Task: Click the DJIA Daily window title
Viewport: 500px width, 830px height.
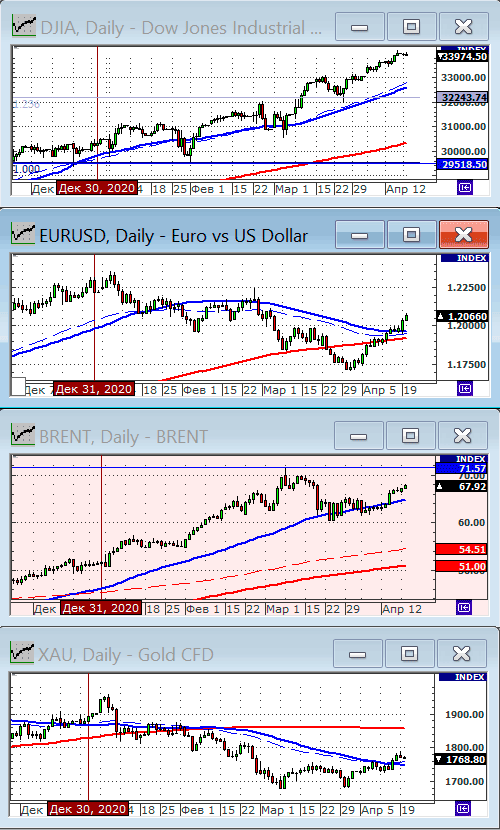Action: point(181,28)
